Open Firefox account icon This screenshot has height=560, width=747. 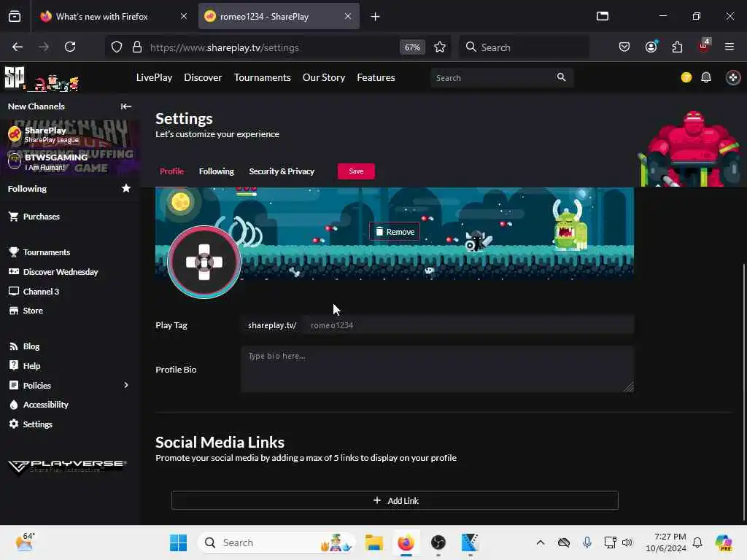651,47
